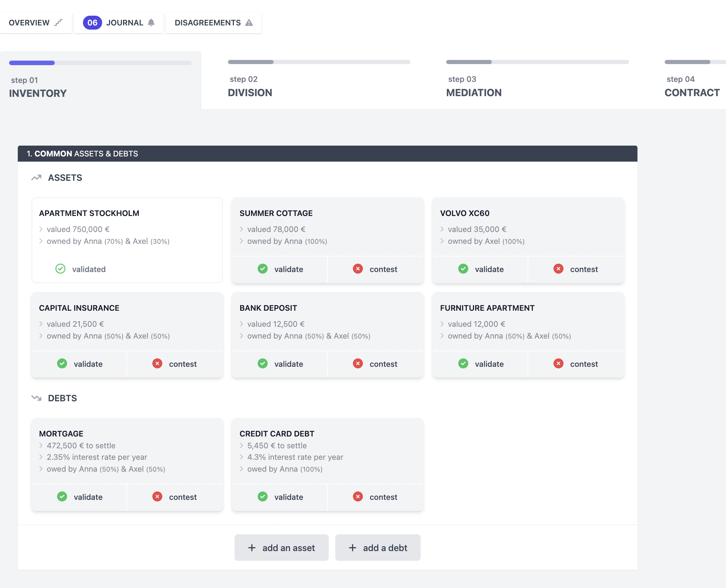This screenshot has width=726, height=588.
Task: Go to step 02 Division
Action: tap(319, 80)
